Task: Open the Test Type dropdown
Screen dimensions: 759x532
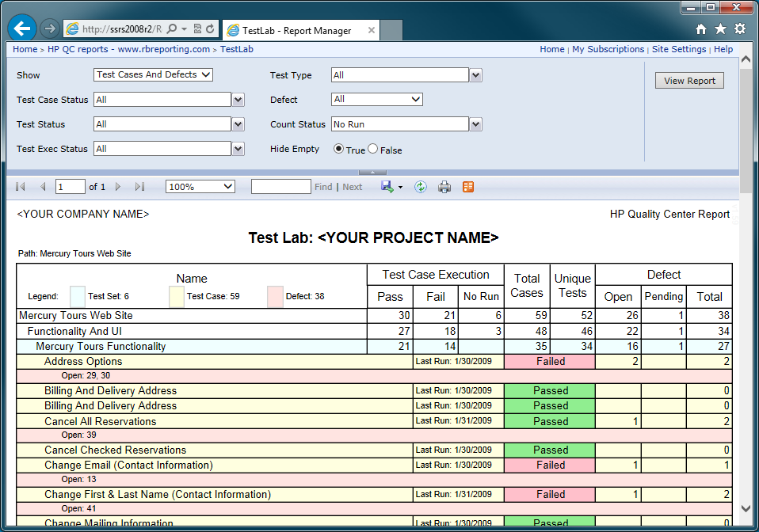Action: (474, 75)
